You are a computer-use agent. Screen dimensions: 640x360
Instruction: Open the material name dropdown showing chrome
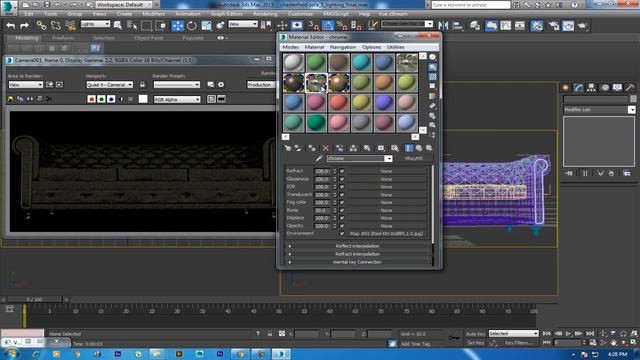[x=359, y=158]
